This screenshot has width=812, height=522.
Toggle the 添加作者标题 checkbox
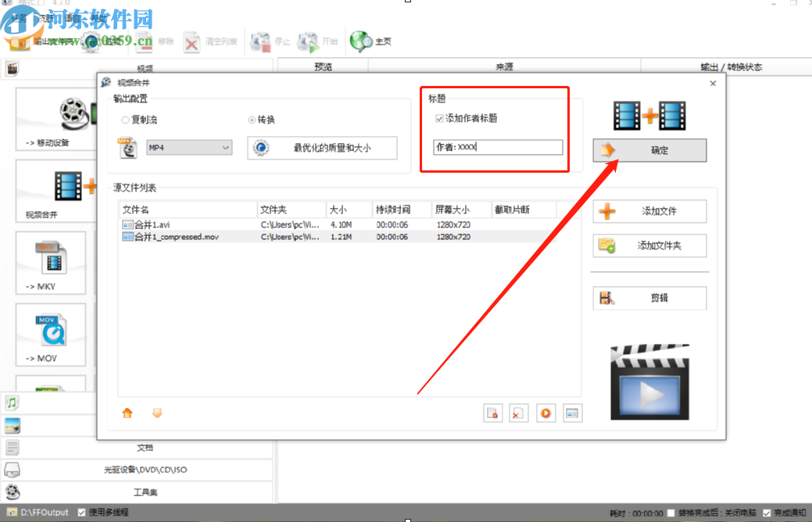click(439, 119)
